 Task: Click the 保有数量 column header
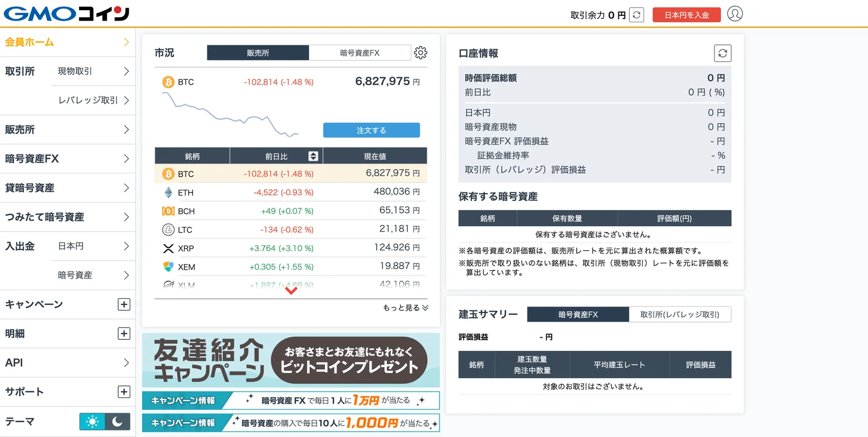click(x=567, y=218)
